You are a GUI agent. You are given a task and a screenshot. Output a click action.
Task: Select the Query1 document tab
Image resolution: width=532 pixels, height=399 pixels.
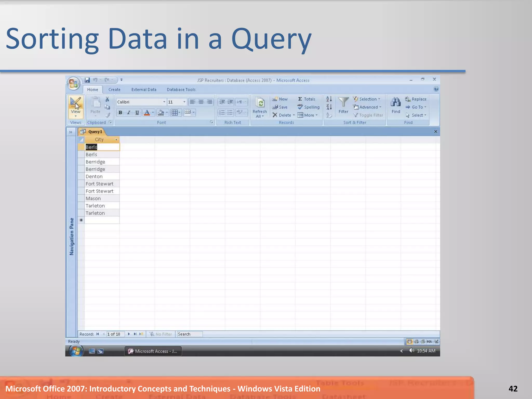point(92,132)
